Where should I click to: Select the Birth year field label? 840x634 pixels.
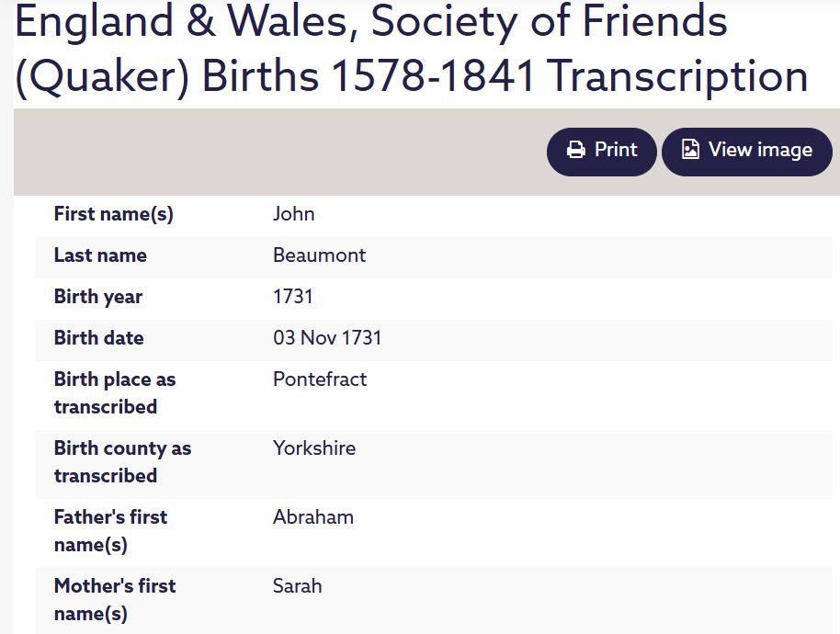click(x=98, y=297)
